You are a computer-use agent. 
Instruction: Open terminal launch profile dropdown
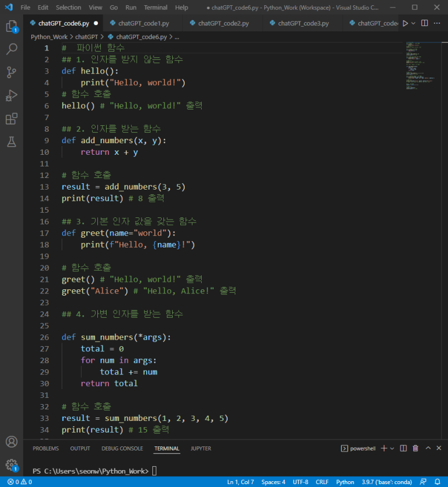[x=392, y=448]
